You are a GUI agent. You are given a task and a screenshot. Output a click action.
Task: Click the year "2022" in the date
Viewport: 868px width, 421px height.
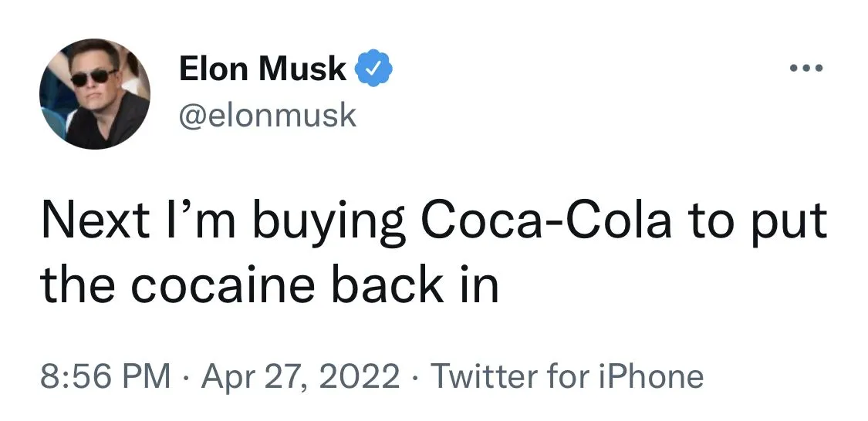(x=362, y=377)
